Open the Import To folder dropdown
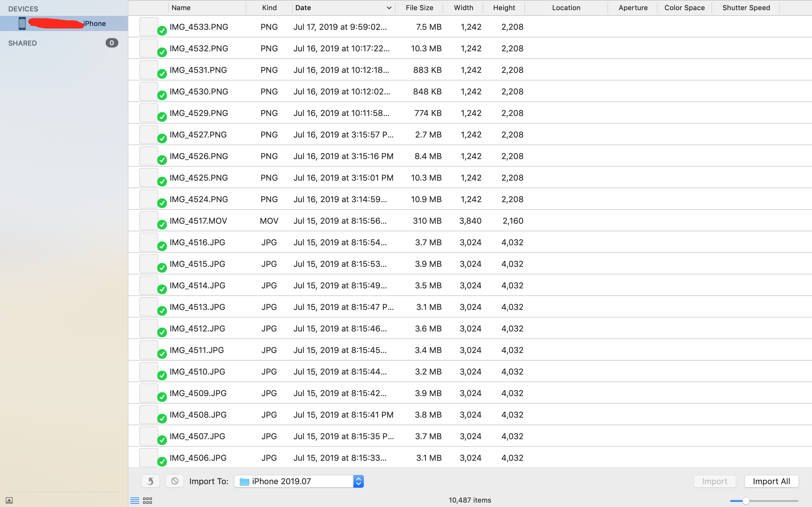This screenshot has width=812, height=507. pyautogui.click(x=358, y=481)
